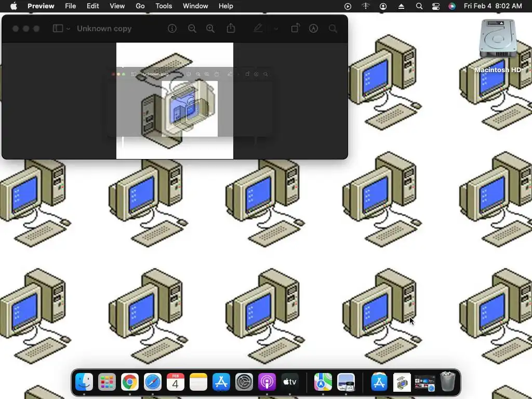Open Finder from the Dock
The width and height of the screenshot is (532, 399).
[x=84, y=382]
